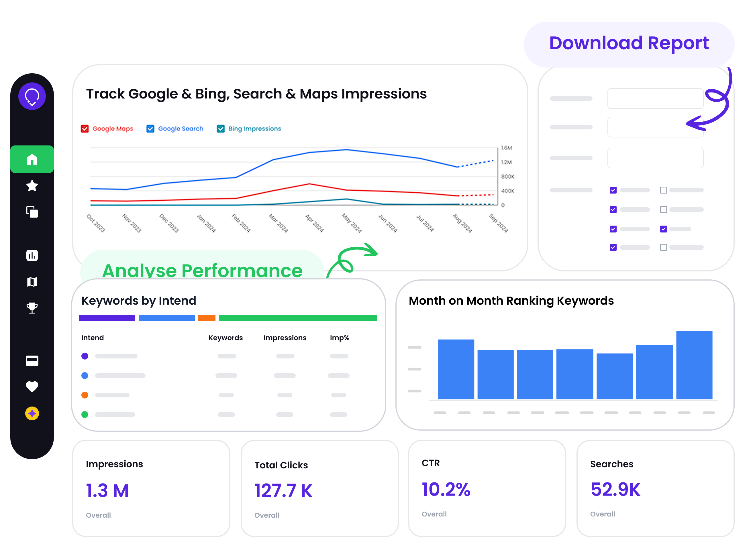The width and height of the screenshot is (753, 560).
Task: Click Month on Month Ranking Keywords heading
Action: (x=511, y=301)
